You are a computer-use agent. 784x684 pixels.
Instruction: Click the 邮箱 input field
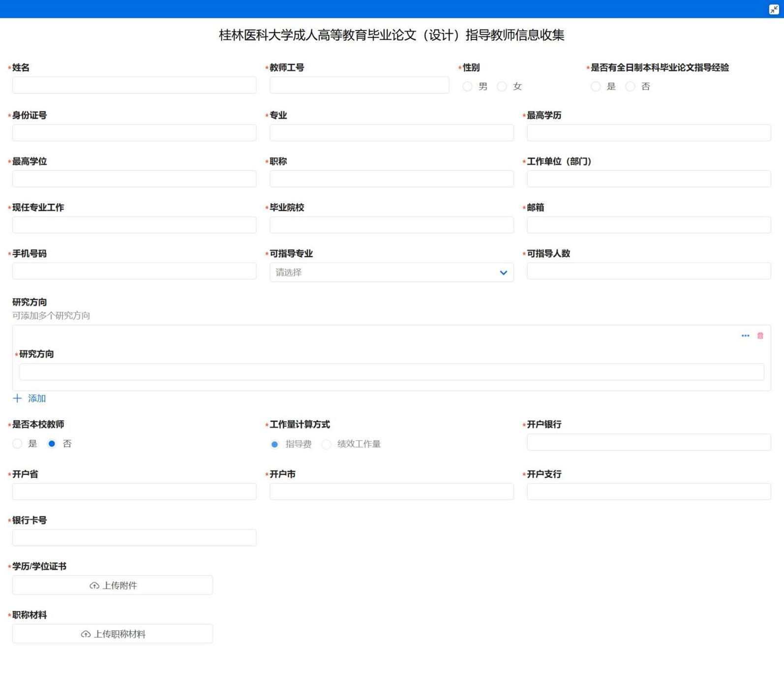[648, 225]
